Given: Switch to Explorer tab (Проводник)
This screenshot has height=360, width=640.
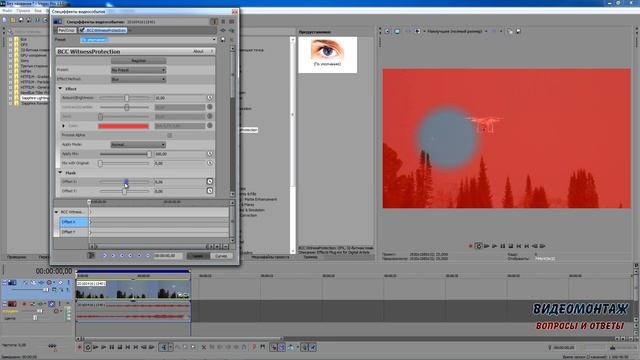Looking at the screenshot, I should pyautogui.click(x=18, y=257).
